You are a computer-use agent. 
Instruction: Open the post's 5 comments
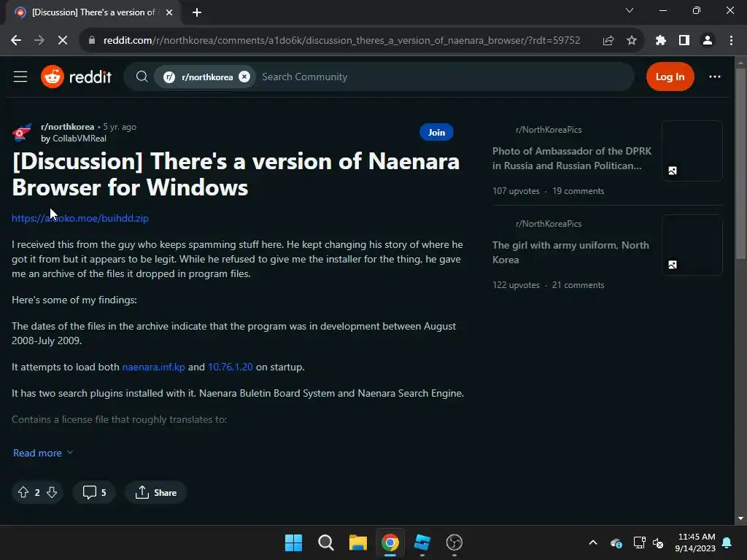pyautogui.click(x=94, y=492)
